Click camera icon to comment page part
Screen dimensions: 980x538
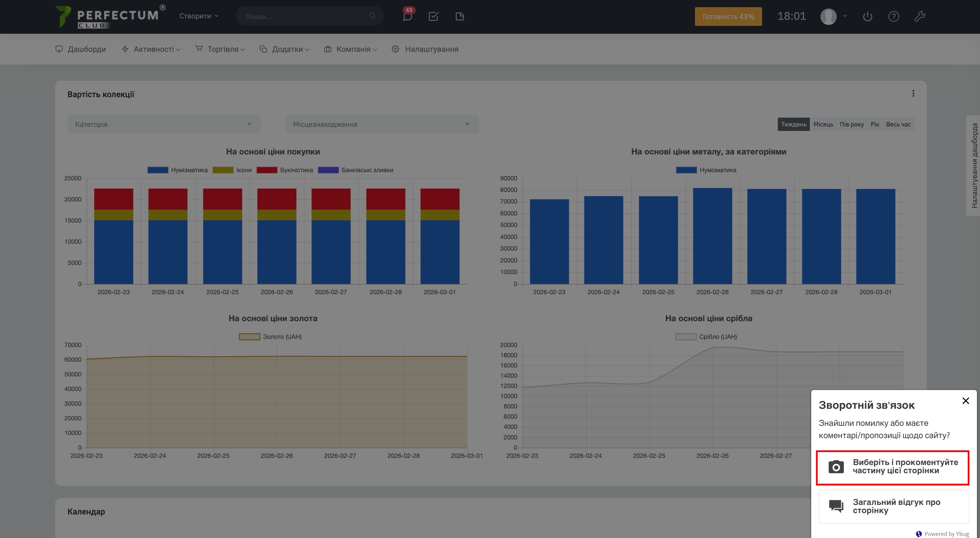pos(836,467)
